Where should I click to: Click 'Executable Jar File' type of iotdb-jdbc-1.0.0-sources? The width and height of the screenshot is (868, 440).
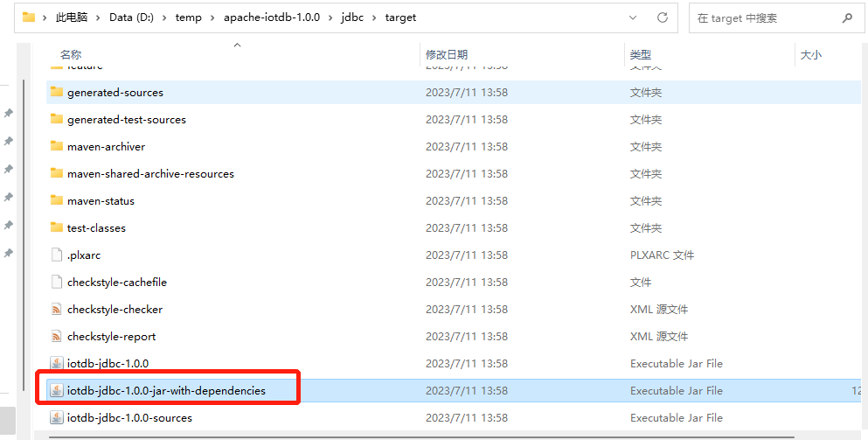(x=677, y=418)
